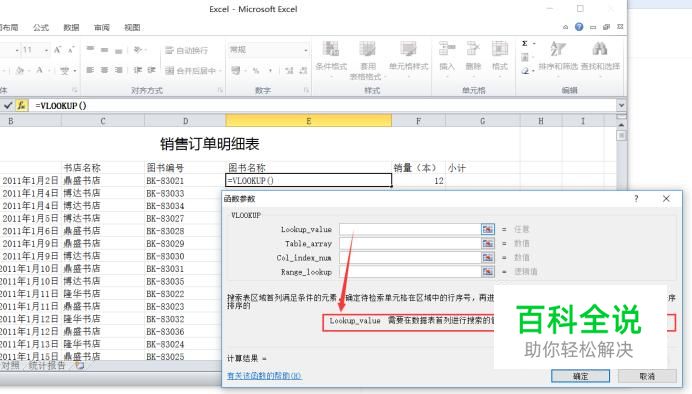This screenshot has width=692, height=394.
Task: Switch to the 统计报告 sheet tab
Action: coord(47,365)
